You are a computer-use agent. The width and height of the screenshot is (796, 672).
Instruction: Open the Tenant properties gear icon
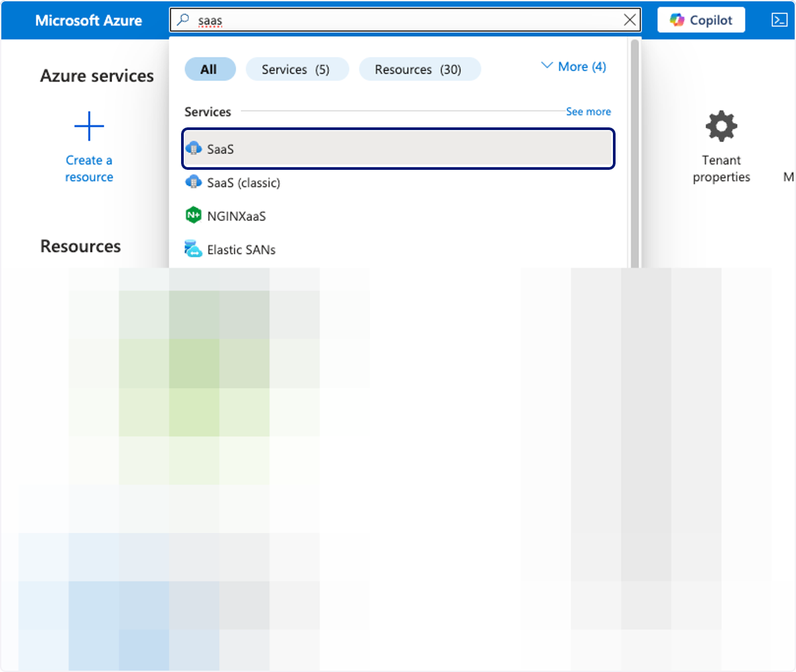pos(721,125)
